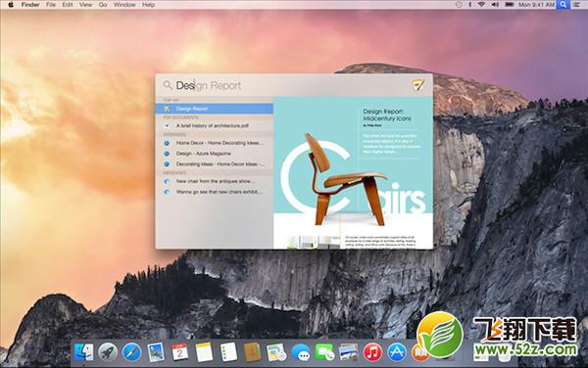
Task: Open the brown Contacts book in Dock
Action: [x=253, y=352]
